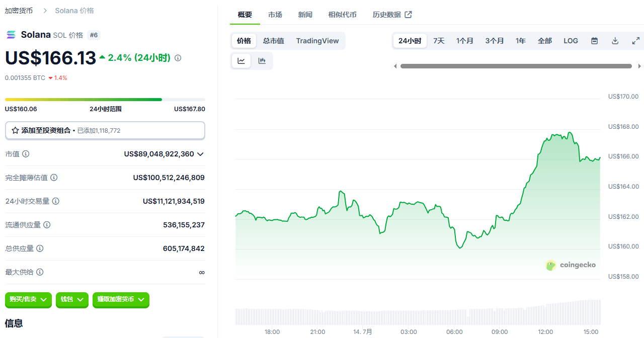Switch to the 概要 tab
The width and height of the screenshot is (644, 338).
245,15
